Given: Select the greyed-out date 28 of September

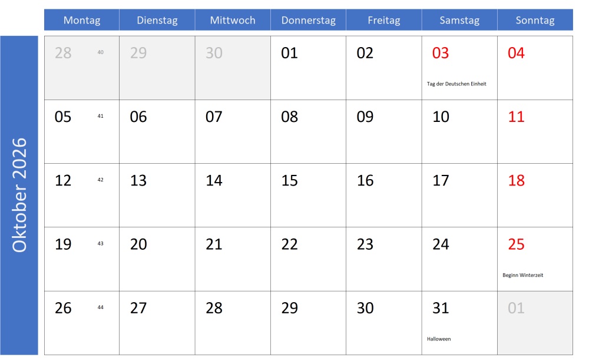Looking at the screenshot, I should pos(63,54).
